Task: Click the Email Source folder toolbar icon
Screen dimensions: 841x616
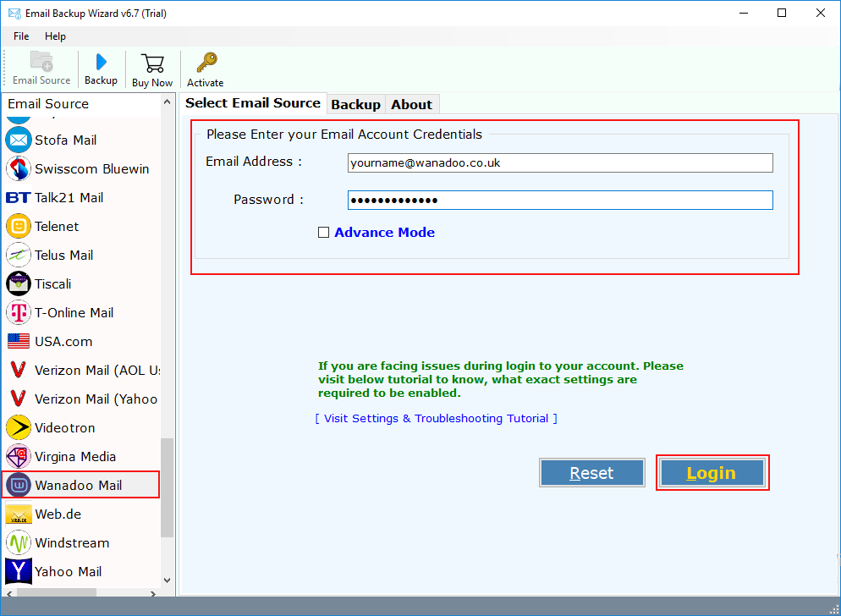Action: point(41,62)
